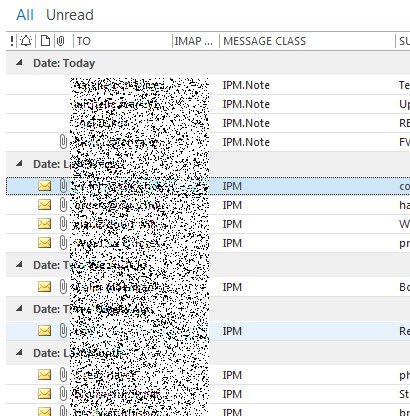
Task: Select the IPM.Note cell in the 'FW' row
Action: [246, 142]
